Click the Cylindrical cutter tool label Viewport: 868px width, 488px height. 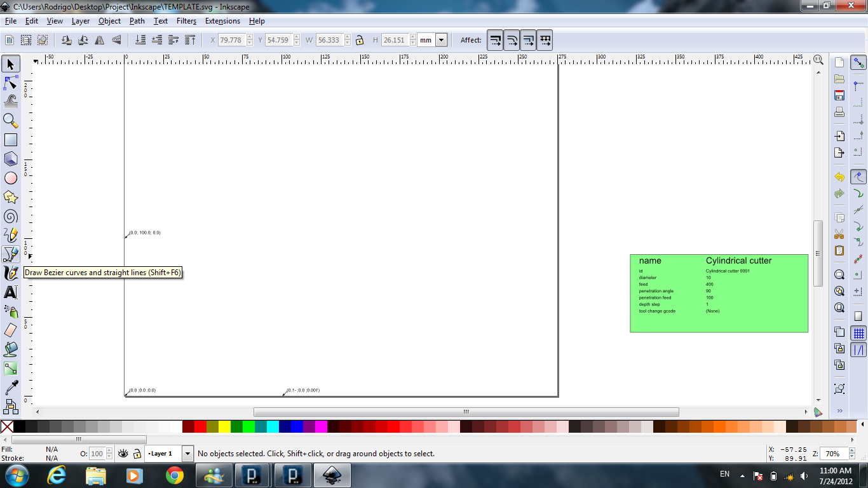(738, 261)
